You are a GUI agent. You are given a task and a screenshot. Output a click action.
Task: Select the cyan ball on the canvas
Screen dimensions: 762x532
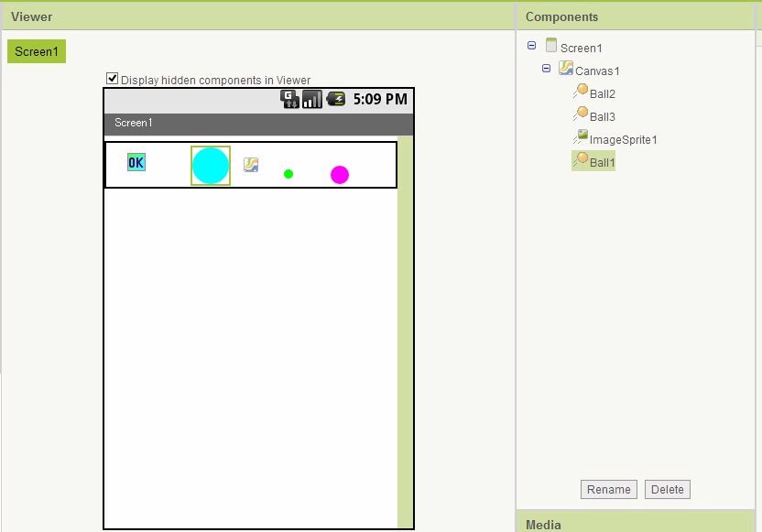(211, 166)
